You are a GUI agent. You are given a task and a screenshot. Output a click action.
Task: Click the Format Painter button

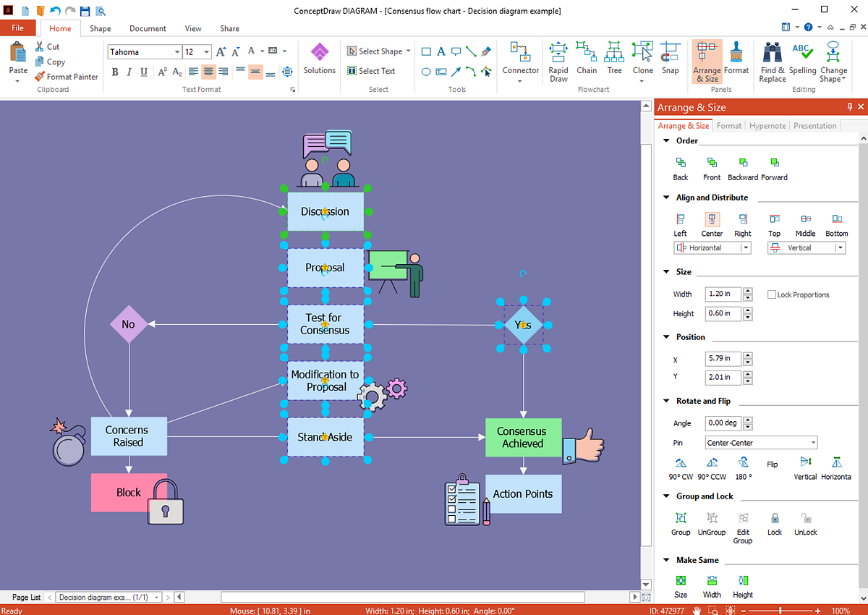[x=67, y=77]
